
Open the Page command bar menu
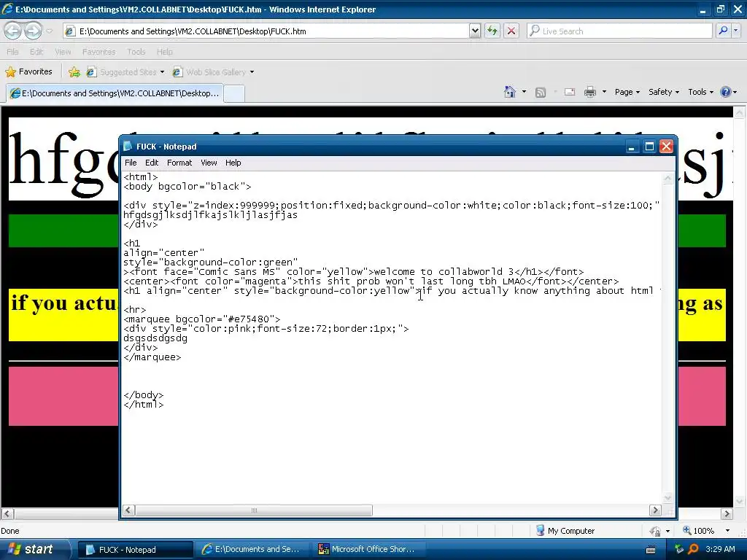point(627,92)
